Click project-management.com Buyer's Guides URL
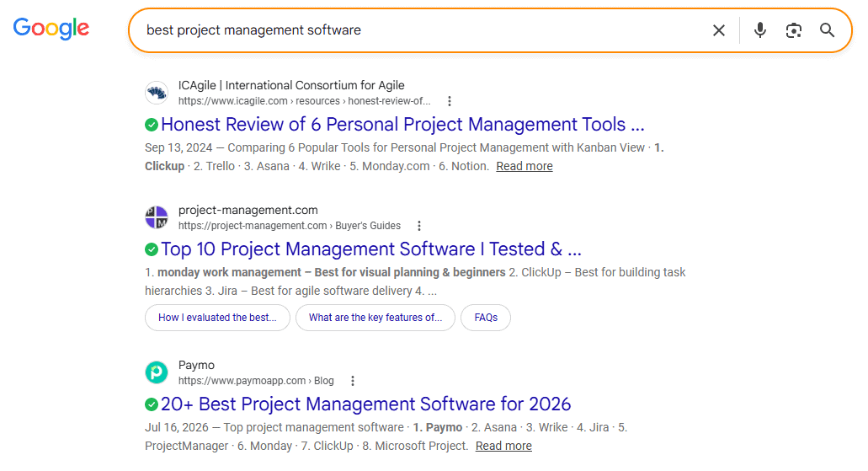Screen dimensions: 868x471 coord(290,226)
